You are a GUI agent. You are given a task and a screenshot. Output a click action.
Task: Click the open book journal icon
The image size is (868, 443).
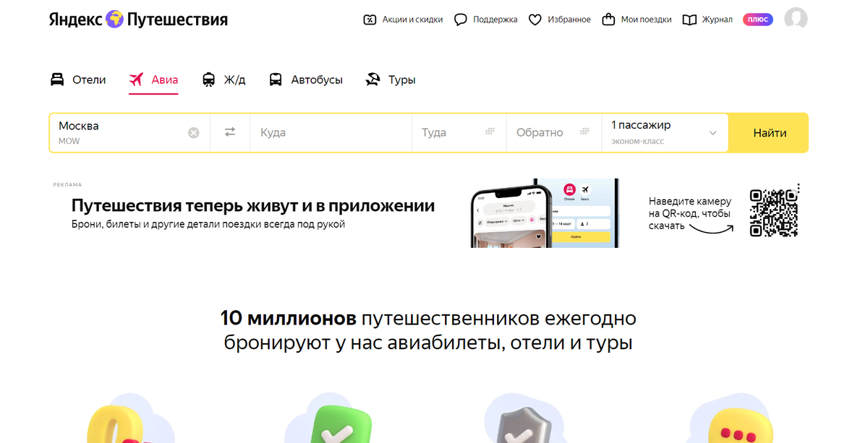coord(690,20)
